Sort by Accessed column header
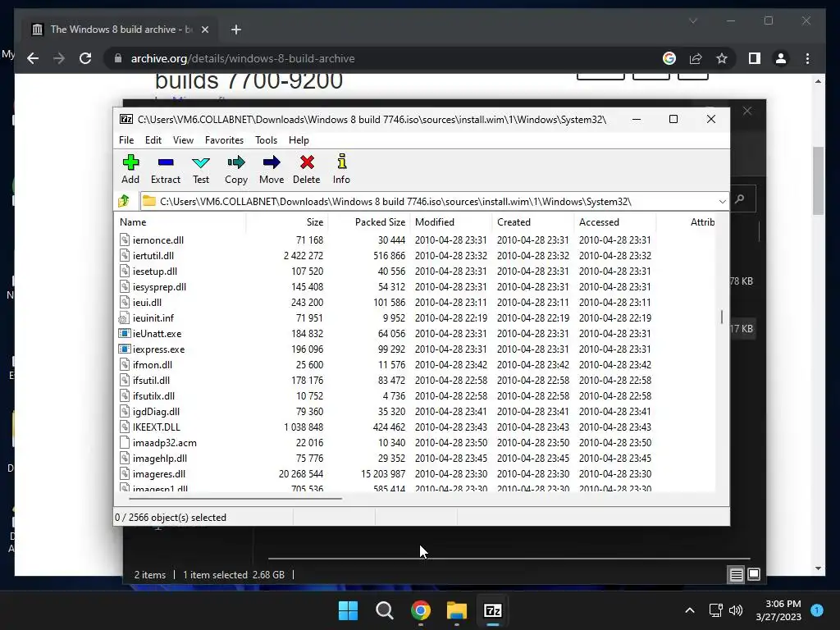Viewport: 840px width, 630px height. (615, 221)
